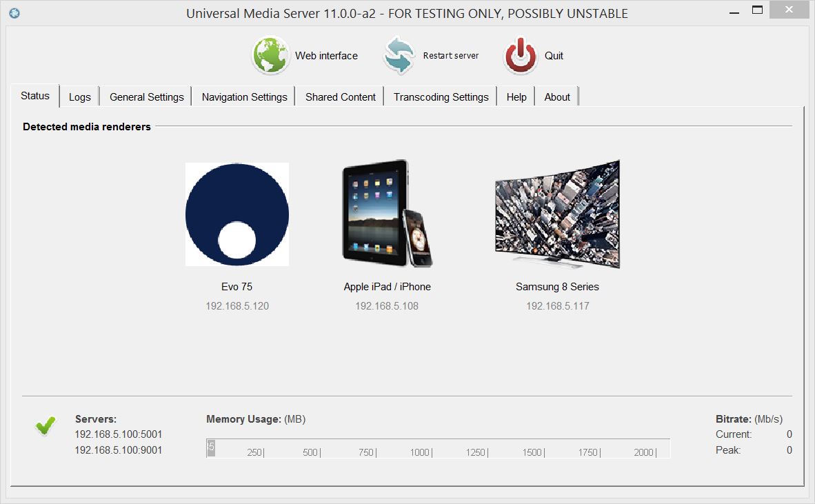Open the General Settings tab
Image resolution: width=815 pixels, height=504 pixels.
[147, 97]
